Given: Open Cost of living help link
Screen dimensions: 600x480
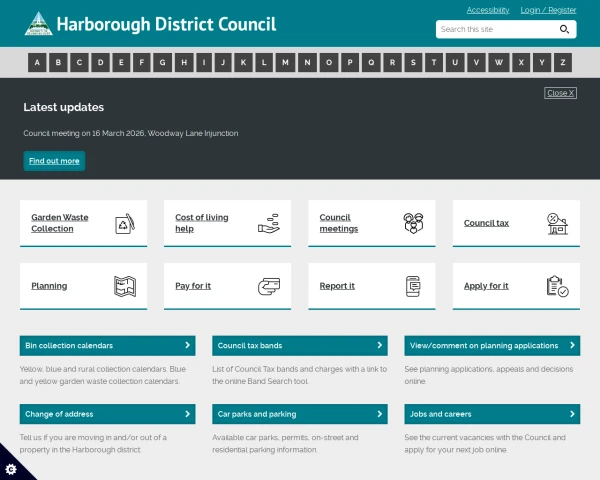Looking at the screenshot, I should pyautogui.click(x=202, y=223).
